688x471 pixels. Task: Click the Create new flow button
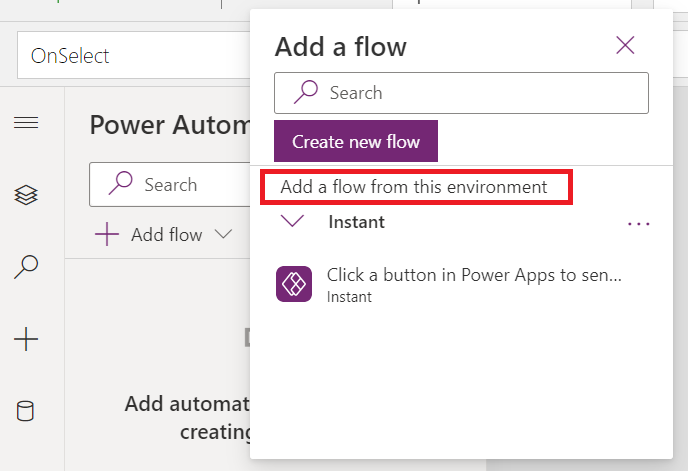coord(356,142)
